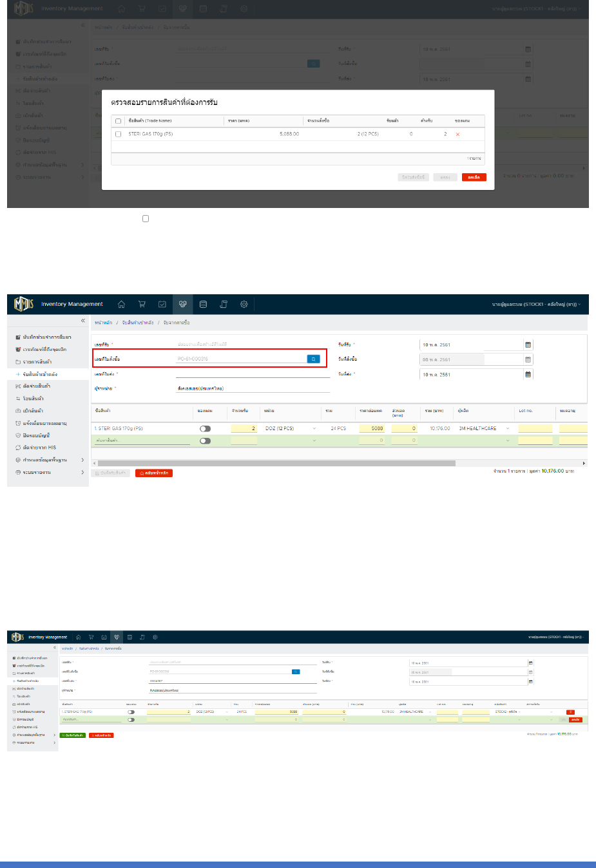Tick the lone checkbox below the dialog screenshot
This screenshot has width=596, height=868.
pos(146,219)
